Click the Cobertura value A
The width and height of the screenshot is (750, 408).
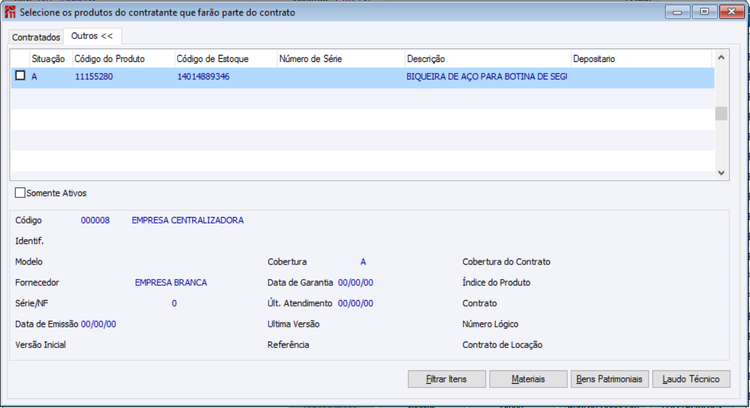(x=363, y=262)
